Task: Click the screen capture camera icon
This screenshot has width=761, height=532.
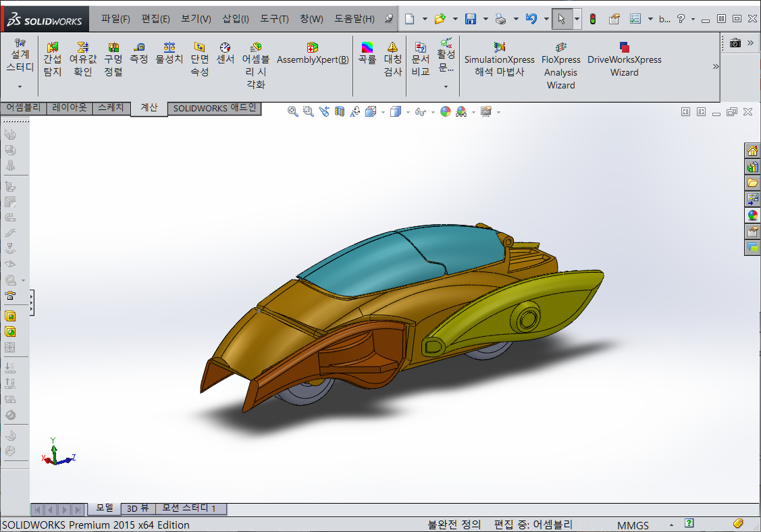Action: click(735, 43)
